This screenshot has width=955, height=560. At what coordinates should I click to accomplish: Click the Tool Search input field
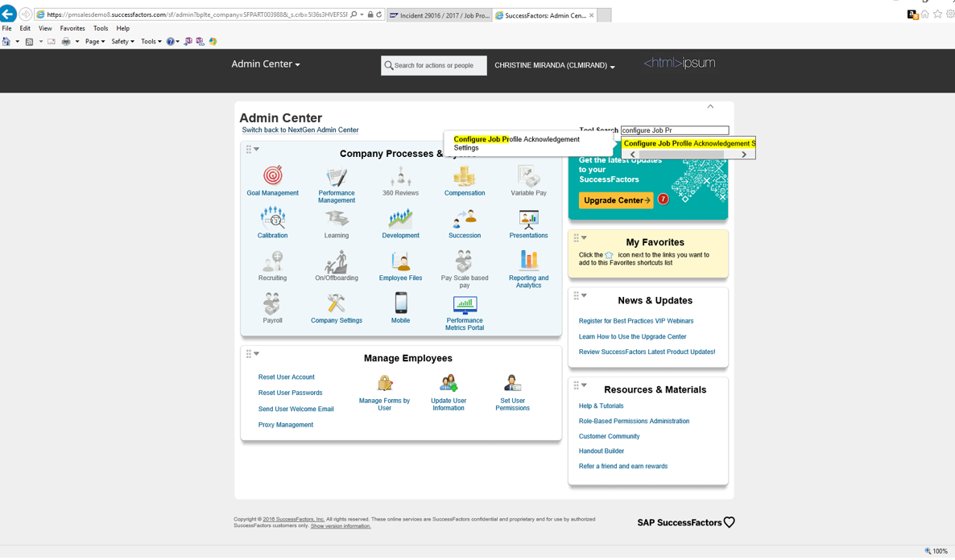(674, 130)
